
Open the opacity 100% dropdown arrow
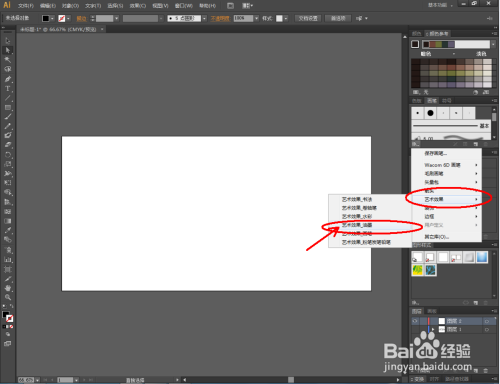click(x=256, y=19)
